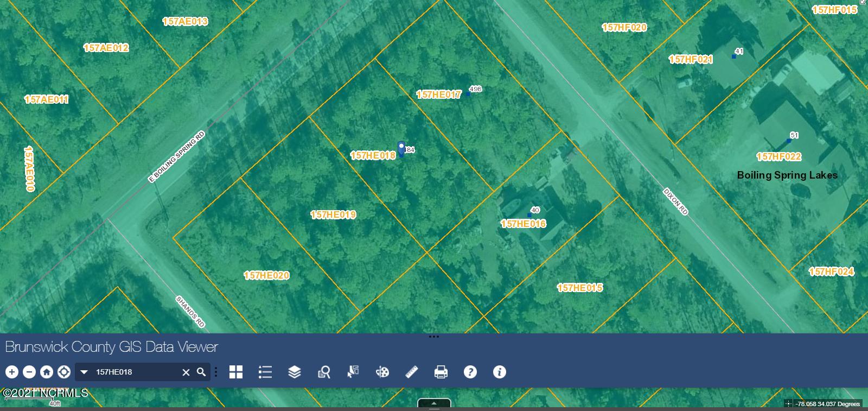
Task: Click address point marker 41
Action: (734, 56)
